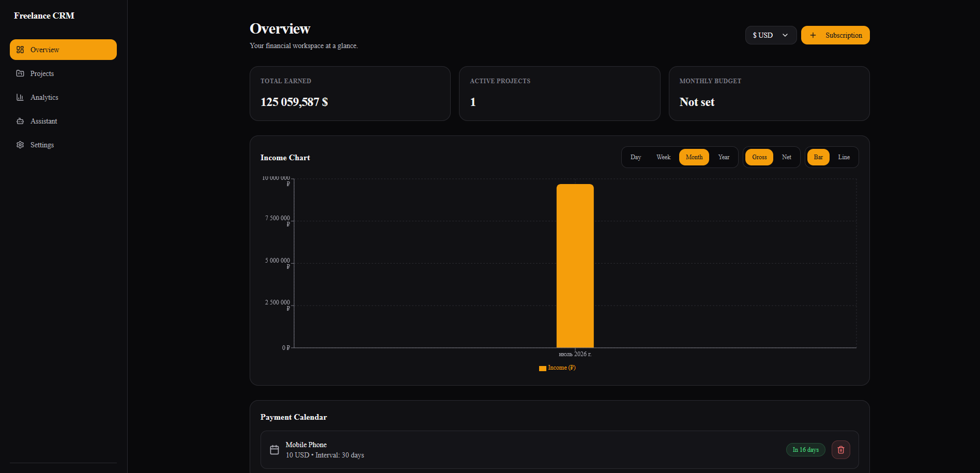Click the Mobile Phone subscription name
Screen dimensions: 980x473
306,445
